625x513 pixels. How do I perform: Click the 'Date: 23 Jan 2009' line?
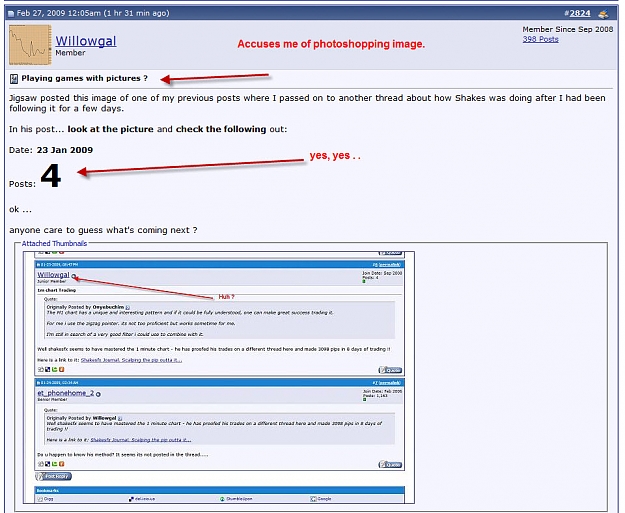(x=51, y=150)
